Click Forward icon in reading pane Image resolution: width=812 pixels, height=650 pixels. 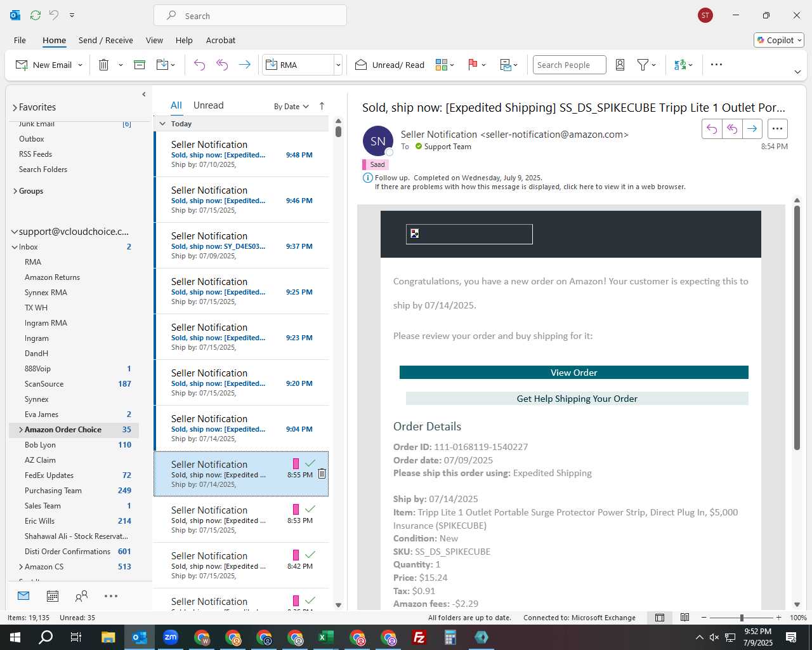[752, 129]
